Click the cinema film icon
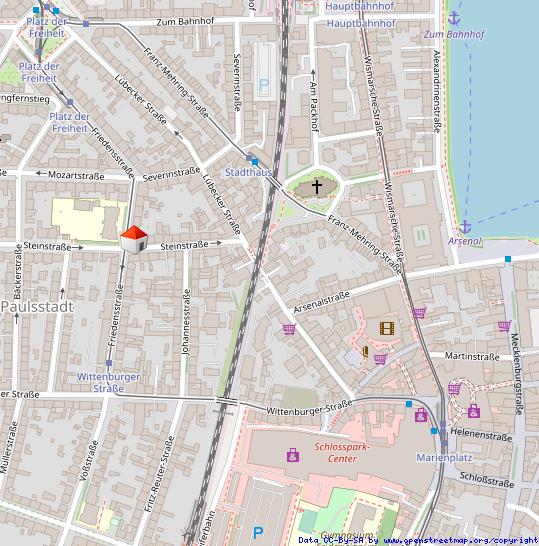This screenshot has width=539, height=546. click(387, 328)
